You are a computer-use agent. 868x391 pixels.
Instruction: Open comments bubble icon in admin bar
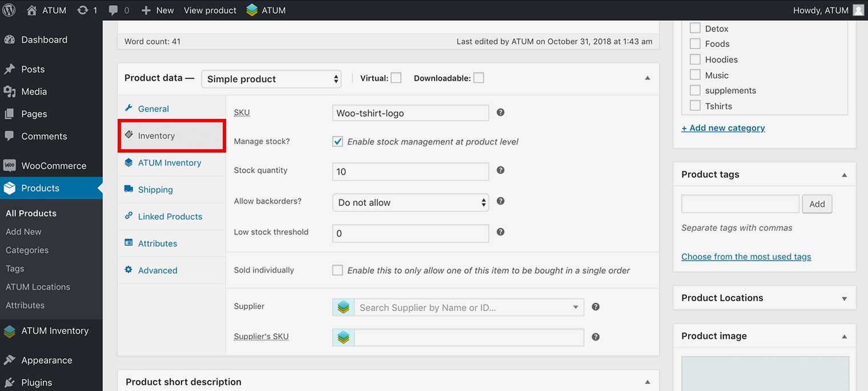(x=114, y=10)
